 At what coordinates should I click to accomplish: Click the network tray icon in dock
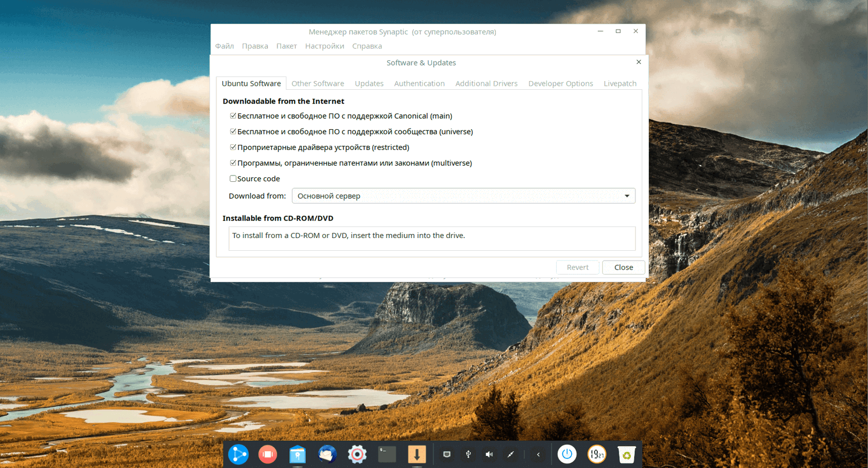[447, 455]
